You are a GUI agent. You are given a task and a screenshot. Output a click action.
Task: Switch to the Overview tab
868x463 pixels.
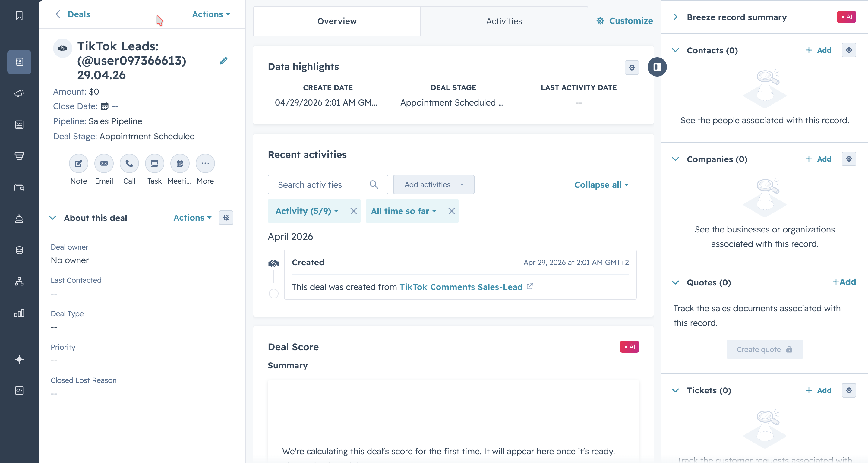click(337, 21)
